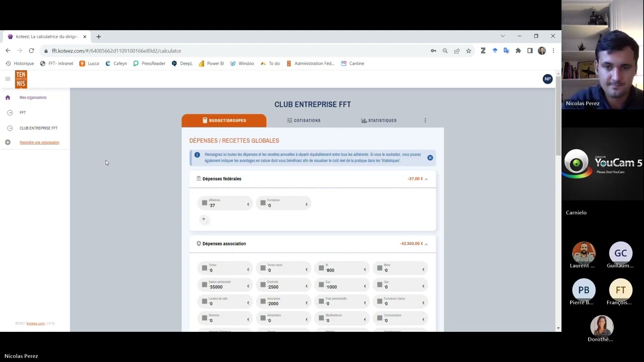Click the password key icon in address bar

point(433,51)
